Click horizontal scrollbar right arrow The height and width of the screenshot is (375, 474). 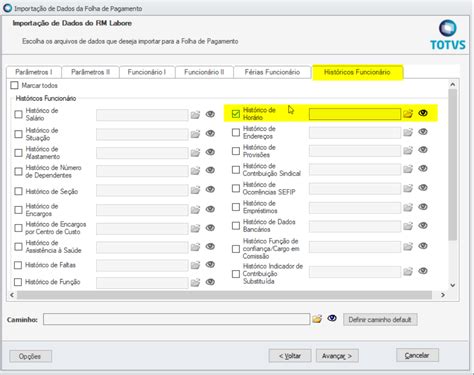pos(443,295)
